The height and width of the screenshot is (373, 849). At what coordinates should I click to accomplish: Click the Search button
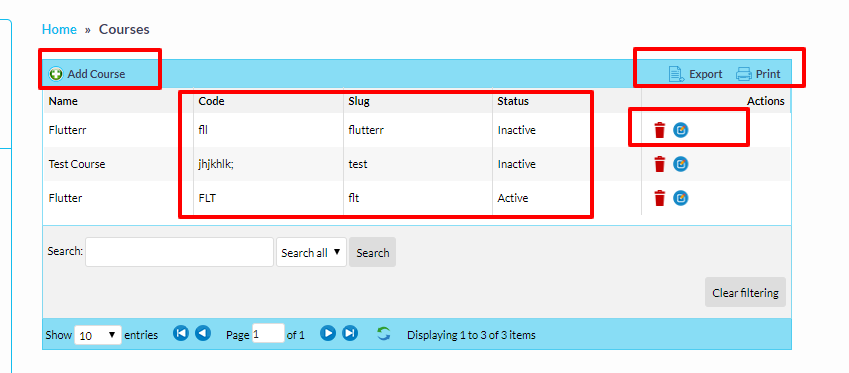click(373, 252)
